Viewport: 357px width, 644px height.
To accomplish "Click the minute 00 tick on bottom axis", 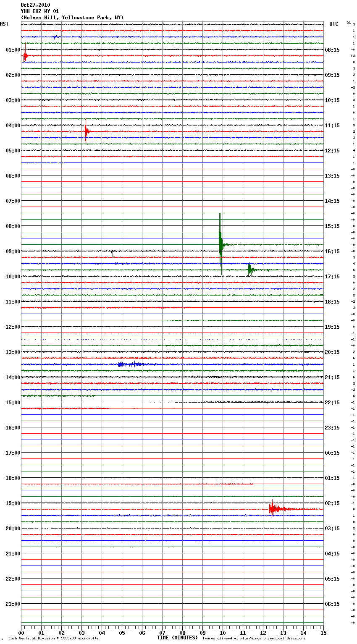I will tap(21, 633).
